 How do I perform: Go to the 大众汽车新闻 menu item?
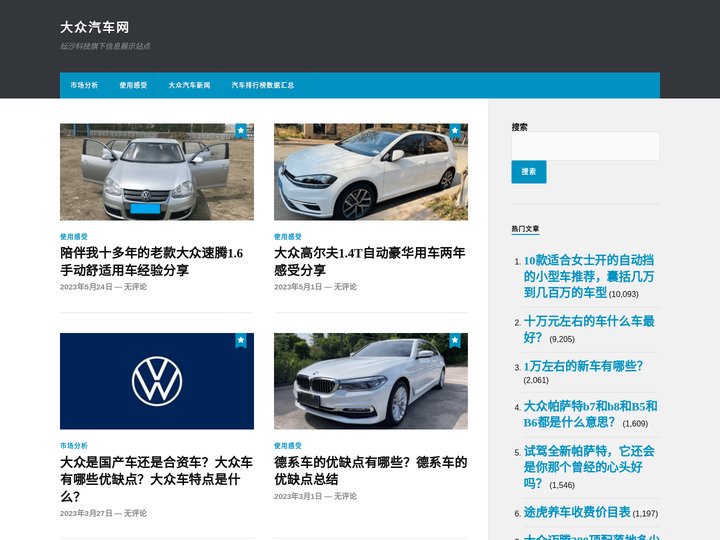click(x=189, y=85)
